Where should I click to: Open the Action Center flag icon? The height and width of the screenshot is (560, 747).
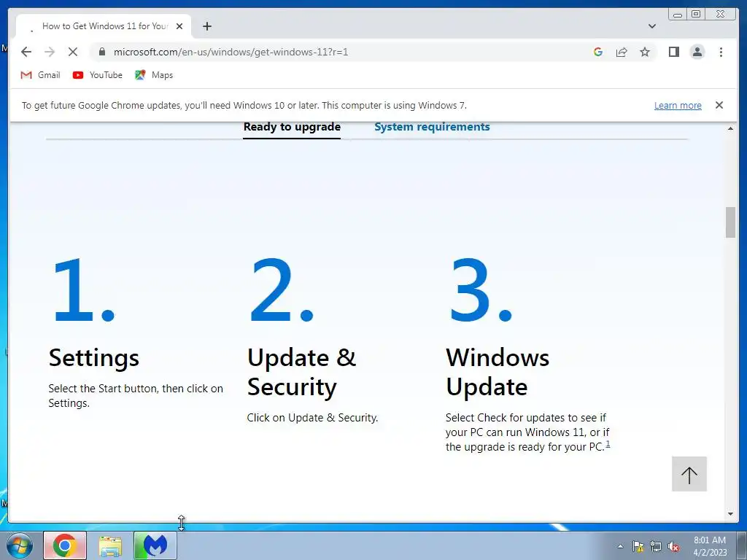[x=638, y=546]
